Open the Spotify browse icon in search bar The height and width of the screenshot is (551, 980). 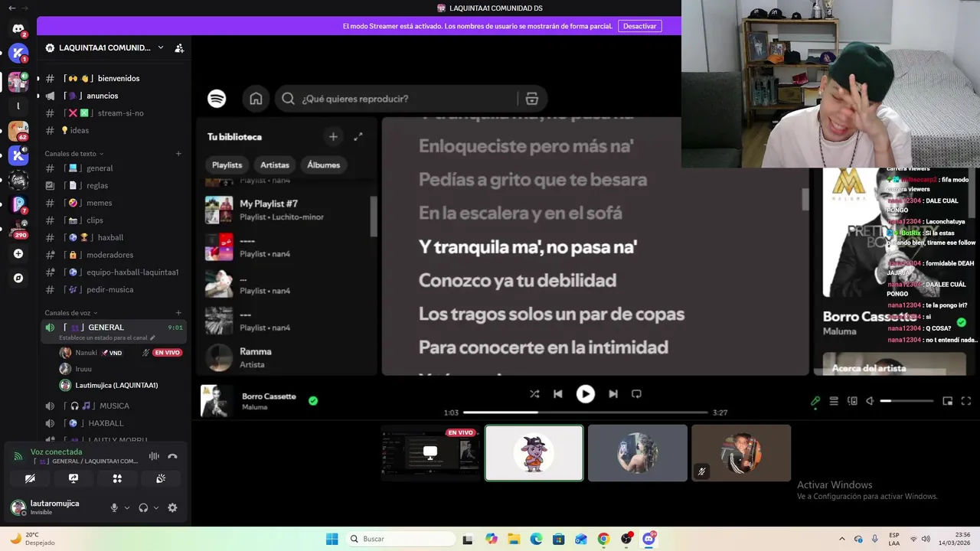(x=532, y=99)
